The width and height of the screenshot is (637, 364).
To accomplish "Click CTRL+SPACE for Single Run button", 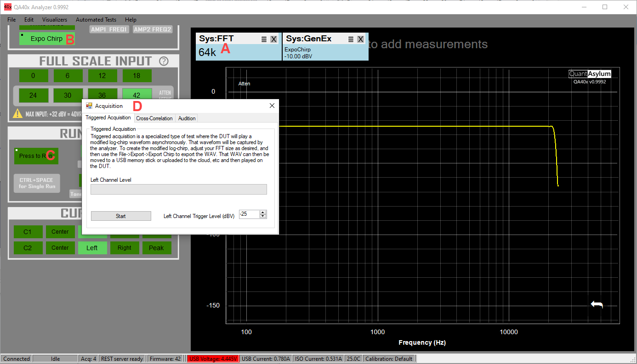I will [37, 183].
